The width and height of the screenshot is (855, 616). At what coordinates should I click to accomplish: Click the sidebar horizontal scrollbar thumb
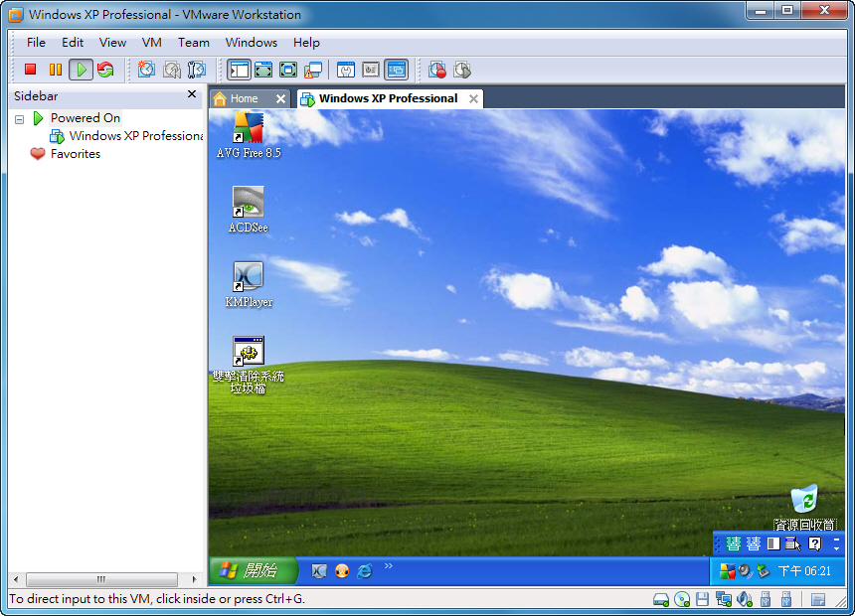click(x=101, y=579)
